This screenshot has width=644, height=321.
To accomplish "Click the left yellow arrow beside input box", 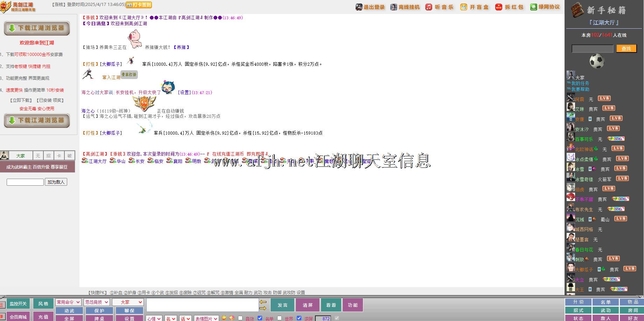I will [x=263, y=302].
